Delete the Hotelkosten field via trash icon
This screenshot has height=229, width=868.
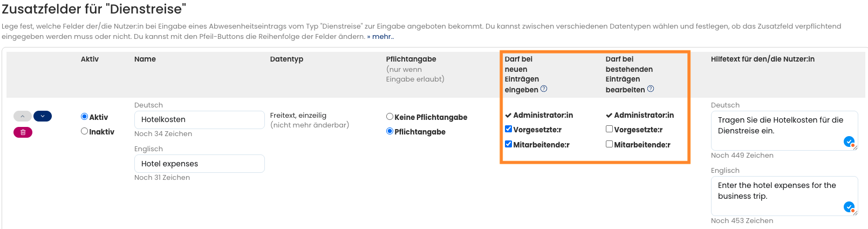[x=23, y=132]
